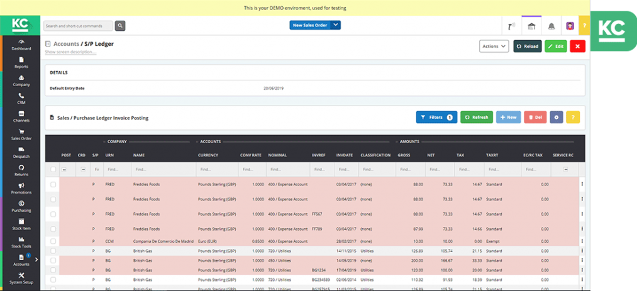Check the row with InvRef FF789
The height and width of the screenshot is (291, 644).
(x=53, y=229)
